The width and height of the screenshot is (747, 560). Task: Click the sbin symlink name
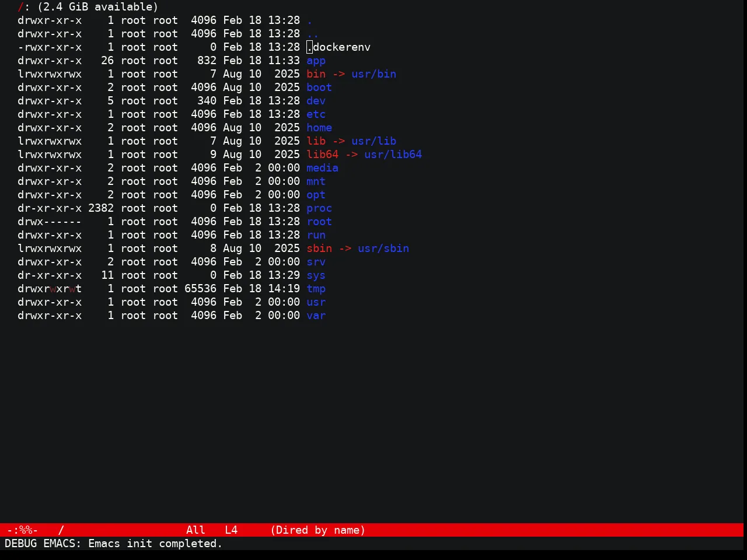[319, 249]
